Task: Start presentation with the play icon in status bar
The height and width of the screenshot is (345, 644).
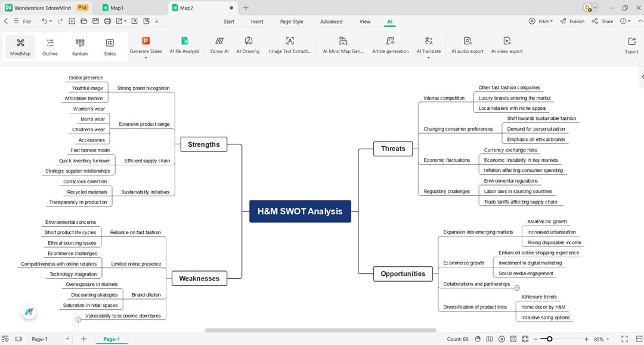Action: click(501, 339)
